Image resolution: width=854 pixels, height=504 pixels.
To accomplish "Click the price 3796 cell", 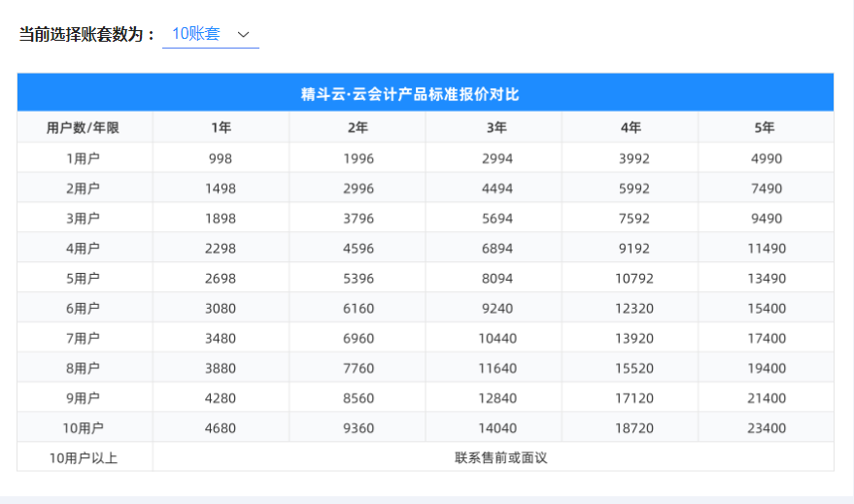I will point(358,218).
